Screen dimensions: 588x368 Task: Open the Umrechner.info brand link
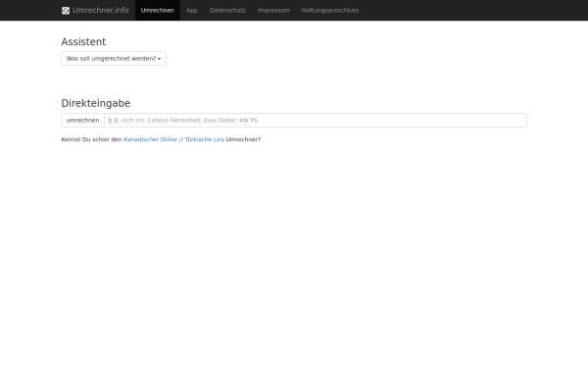point(95,10)
